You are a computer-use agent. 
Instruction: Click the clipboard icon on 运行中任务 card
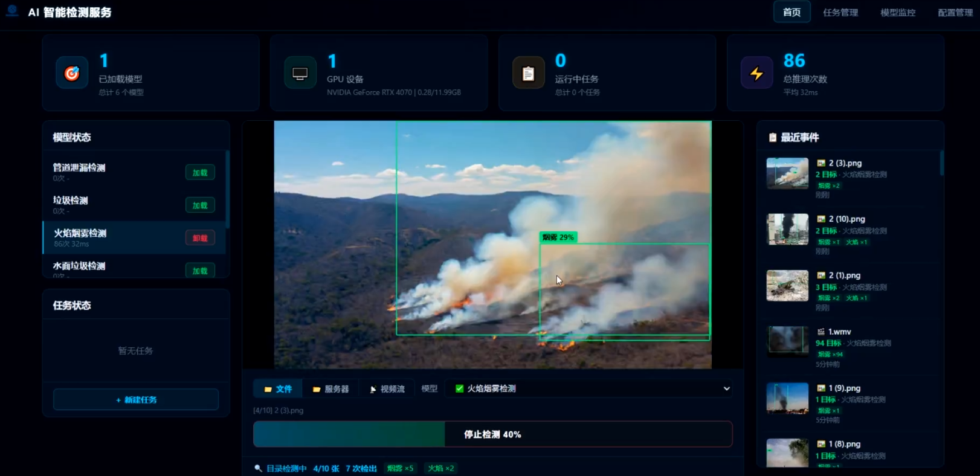pos(528,73)
